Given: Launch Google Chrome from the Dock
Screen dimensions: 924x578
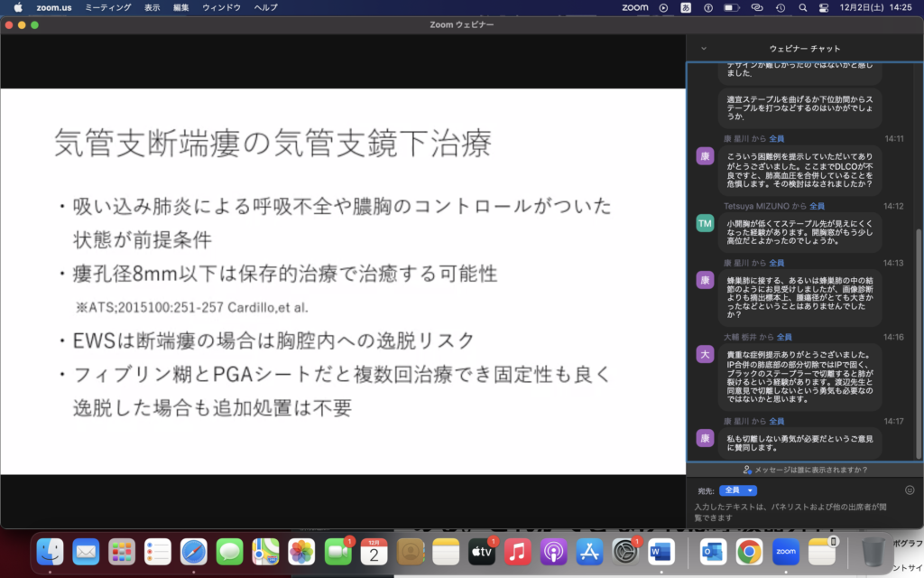Looking at the screenshot, I should (748, 551).
